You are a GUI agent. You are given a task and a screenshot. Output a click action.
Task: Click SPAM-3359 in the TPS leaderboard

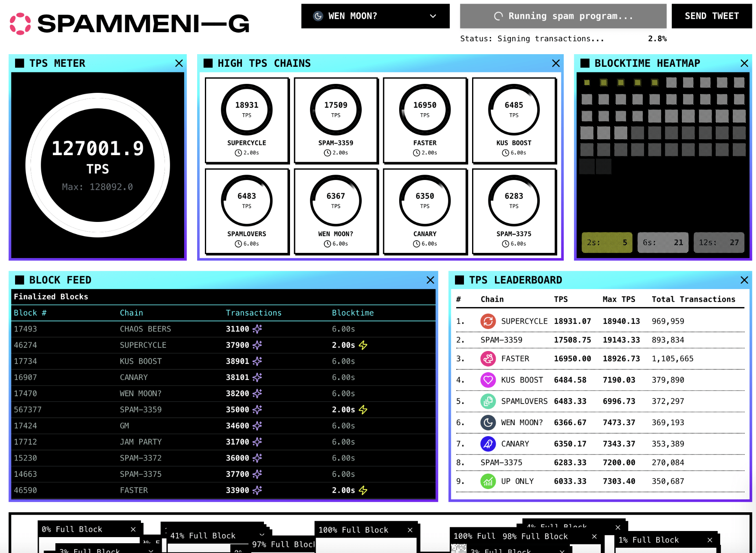(501, 340)
